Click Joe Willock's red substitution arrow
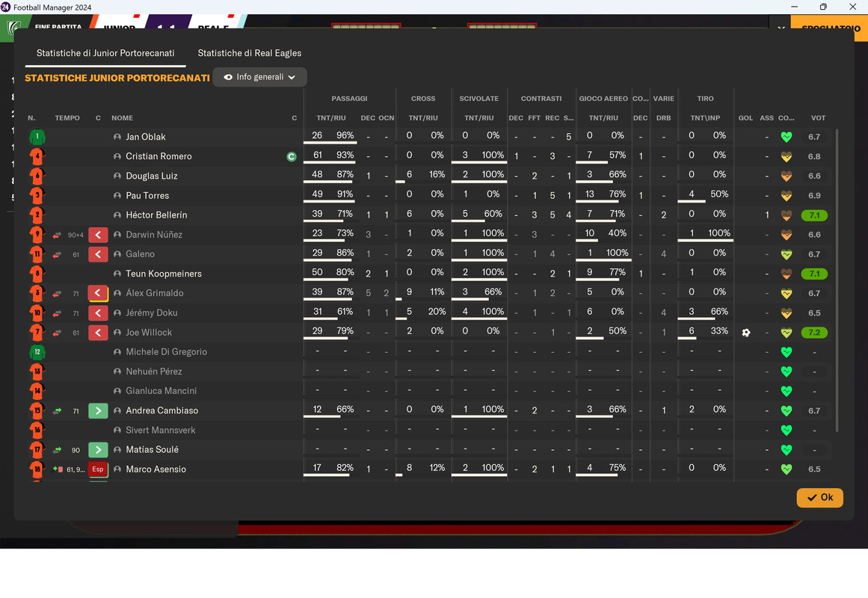The width and height of the screenshot is (868, 598). (x=98, y=332)
